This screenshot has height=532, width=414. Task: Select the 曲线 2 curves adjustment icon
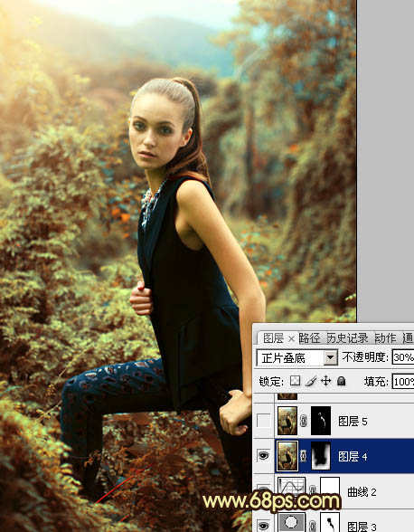(292, 488)
